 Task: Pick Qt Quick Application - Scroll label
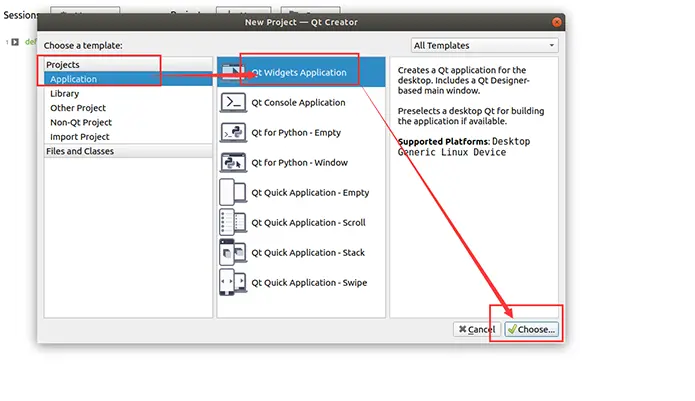(x=308, y=222)
